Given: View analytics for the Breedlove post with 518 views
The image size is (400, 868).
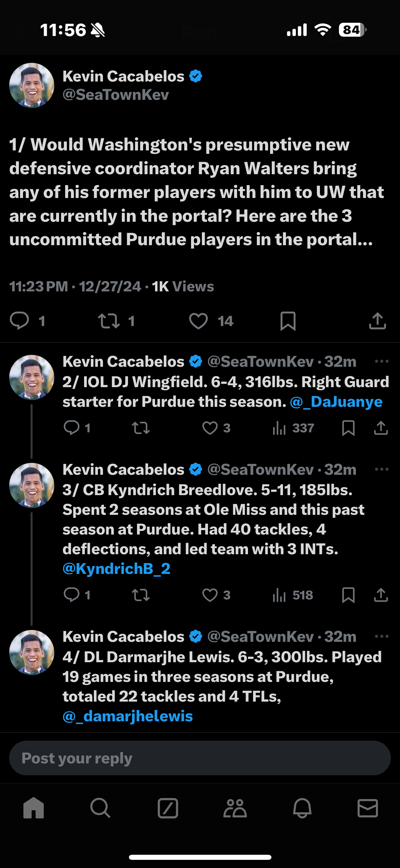Looking at the screenshot, I should point(292,595).
